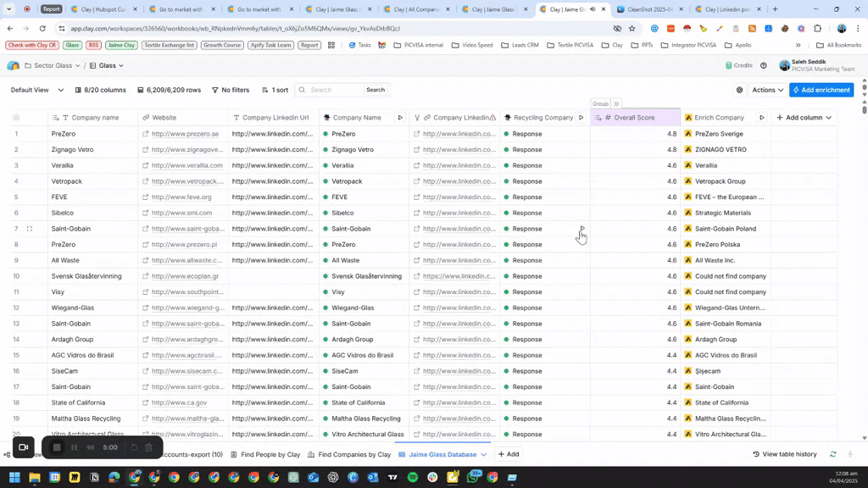Switch to Clay Hubspot browser tab
The height and width of the screenshot is (488, 868).
pos(103,9)
